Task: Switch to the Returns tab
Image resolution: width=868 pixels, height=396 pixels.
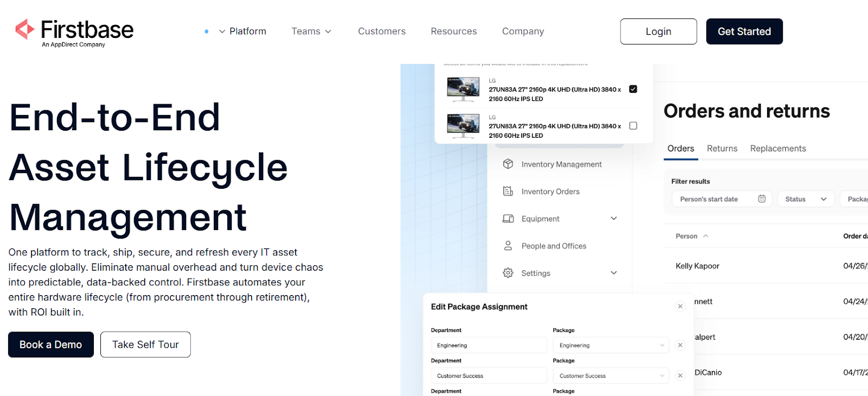Action: (x=722, y=149)
